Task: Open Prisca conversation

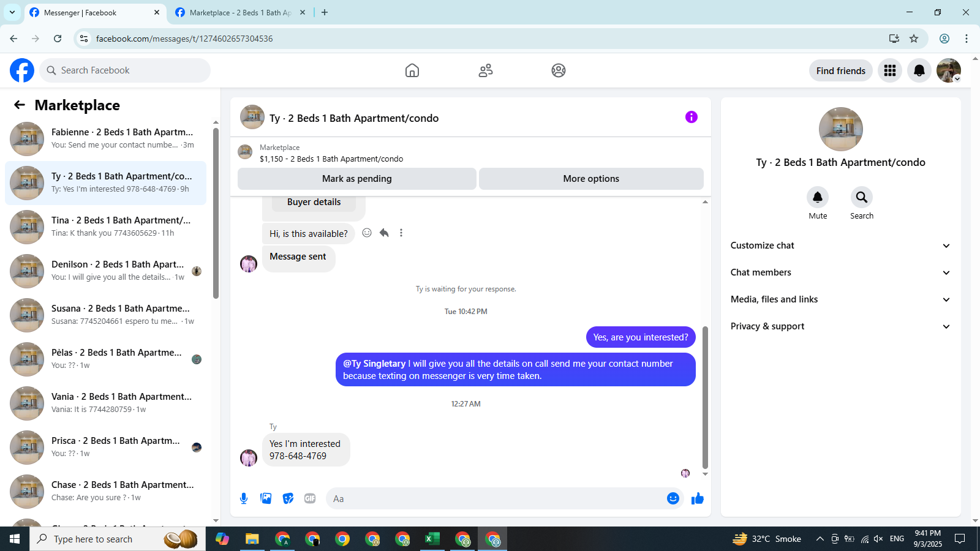Action: pos(105,448)
